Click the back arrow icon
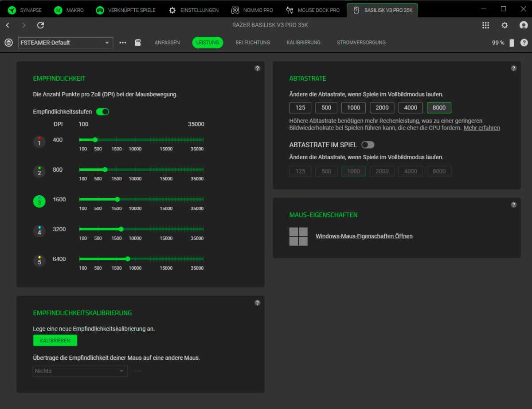This screenshot has width=532, height=409. [x=8, y=25]
